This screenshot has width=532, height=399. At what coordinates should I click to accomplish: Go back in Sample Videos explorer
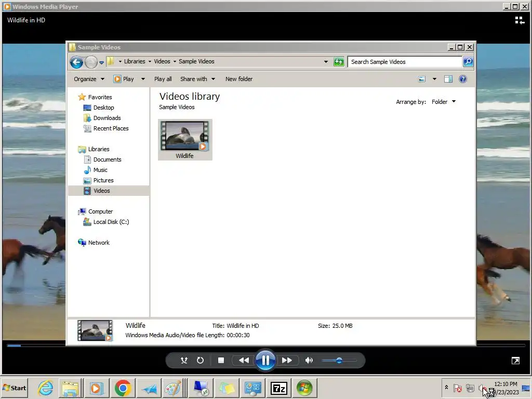tap(77, 62)
